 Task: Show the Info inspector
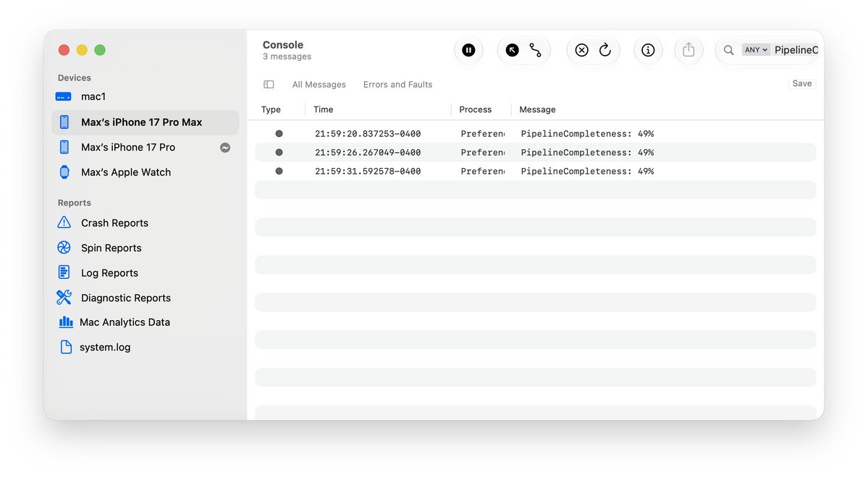point(648,51)
